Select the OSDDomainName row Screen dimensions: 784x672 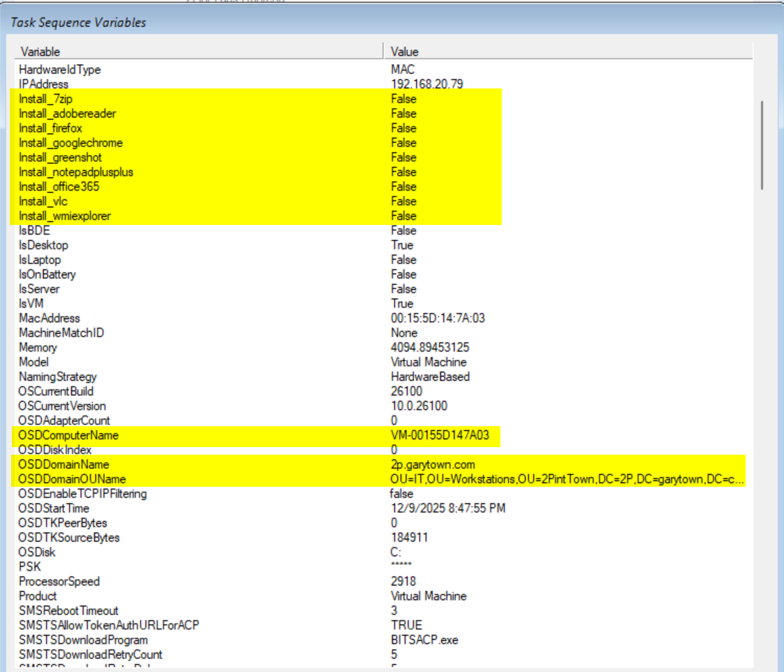tap(64, 464)
